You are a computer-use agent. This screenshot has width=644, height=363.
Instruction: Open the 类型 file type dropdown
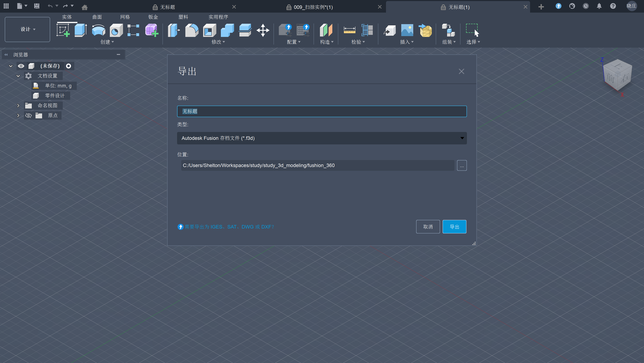[x=322, y=138]
